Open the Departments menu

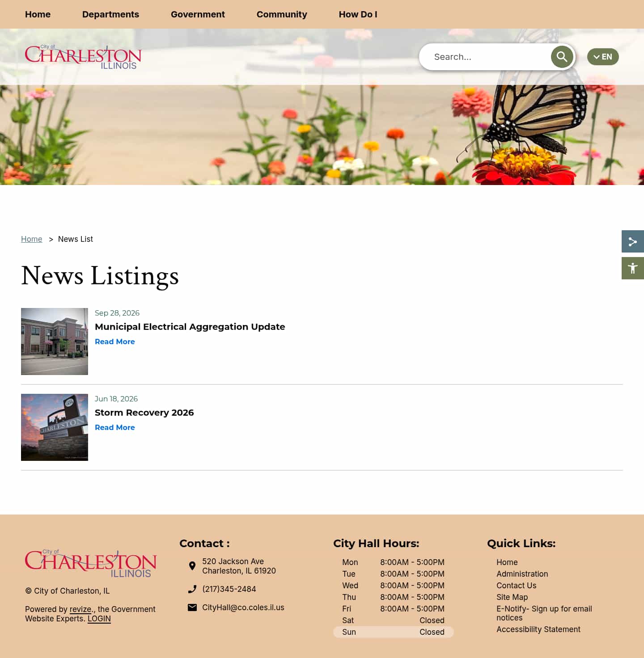pyautogui.click(x=110, y=14)
